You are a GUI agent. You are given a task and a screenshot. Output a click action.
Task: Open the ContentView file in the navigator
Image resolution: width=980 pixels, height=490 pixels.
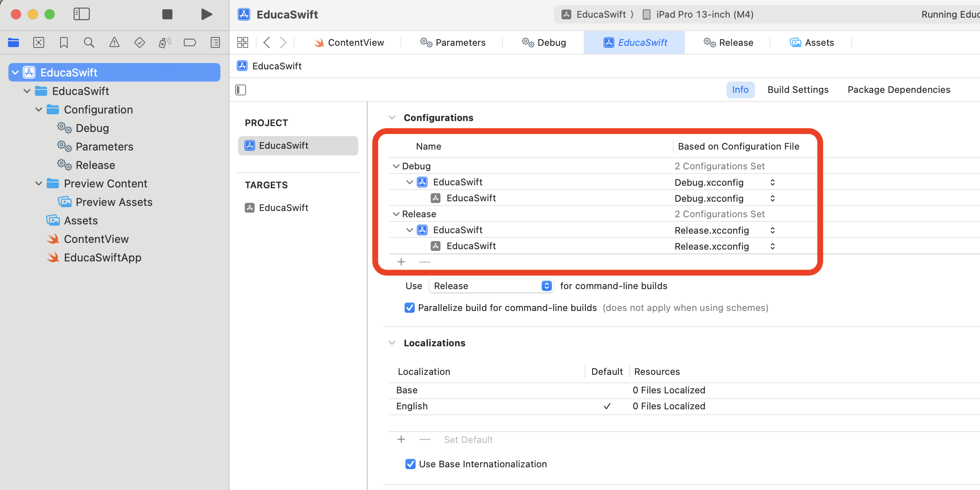click(x=96, y=239)
